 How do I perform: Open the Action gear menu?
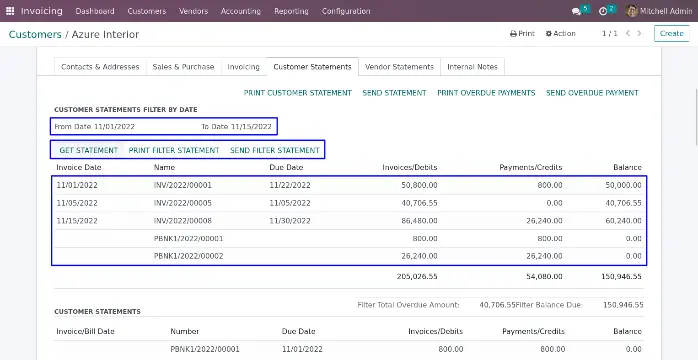pyautogui.click(x=560, y=33)
